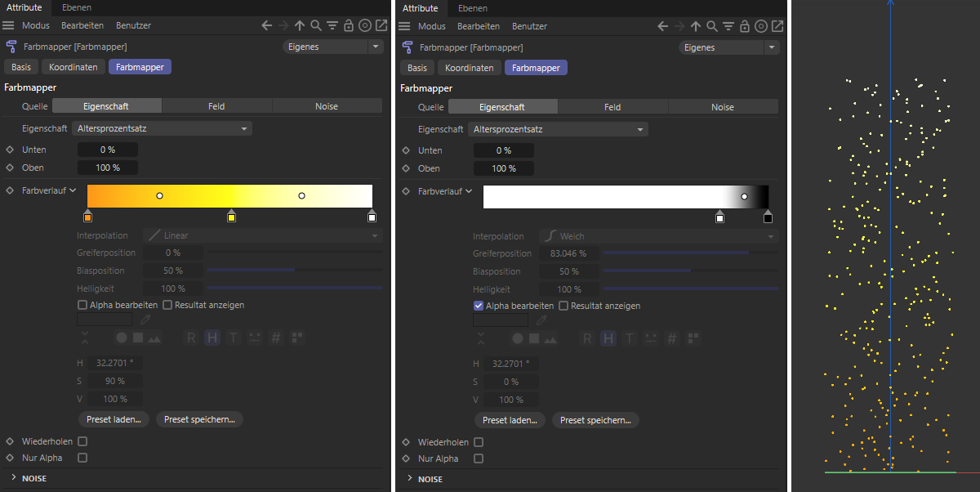This screenshot has width=980, height=492.
Task: Collapse Farbverlauf chevron in left panel
Action: (73, 190)
